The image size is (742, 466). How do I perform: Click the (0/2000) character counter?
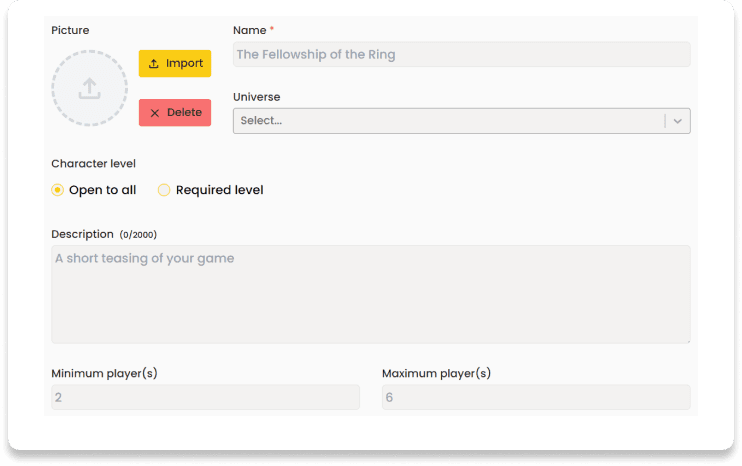pos(138,235)
